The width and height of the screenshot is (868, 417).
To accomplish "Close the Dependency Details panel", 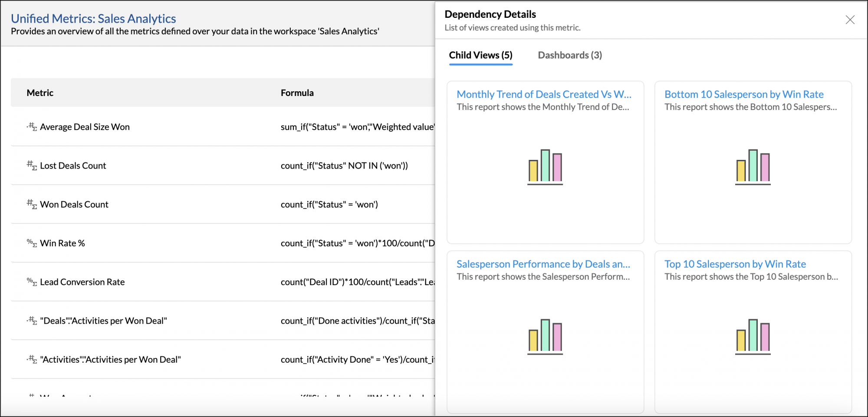I will pyautogui.click(x=849, y=20).
